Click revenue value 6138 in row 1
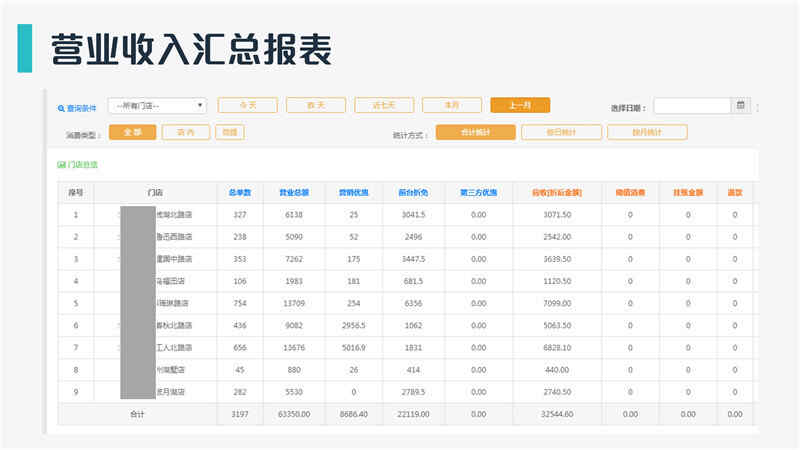Image resolution: width=800 pixels, height=450 pixels. 294,215
